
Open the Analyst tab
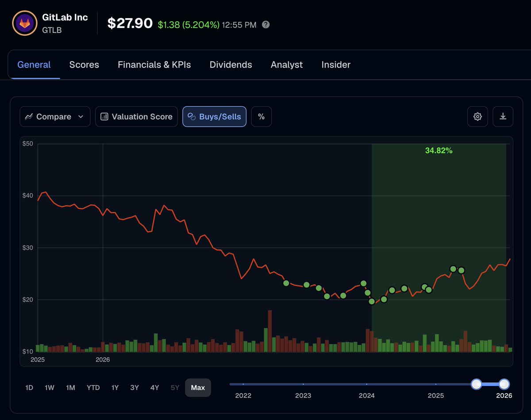(287, 65)
